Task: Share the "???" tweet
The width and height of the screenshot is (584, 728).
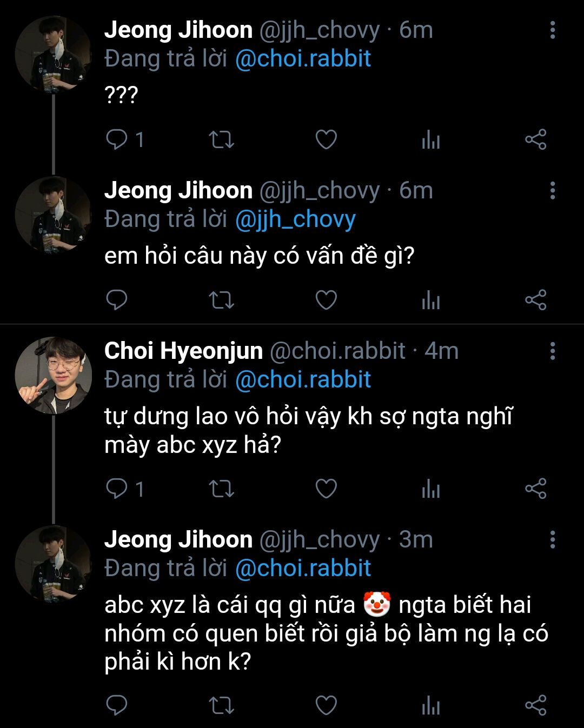Action: pos(536,139)
